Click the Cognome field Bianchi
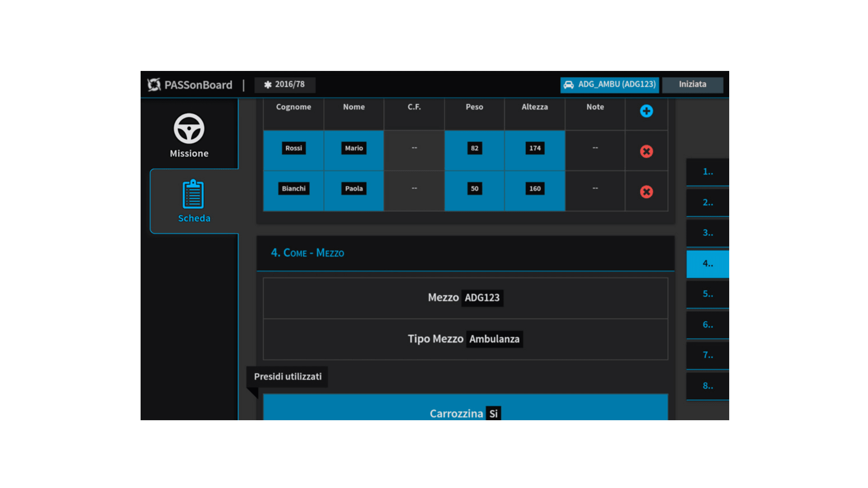This screenshot has height=488, width=868. point(293,188)
